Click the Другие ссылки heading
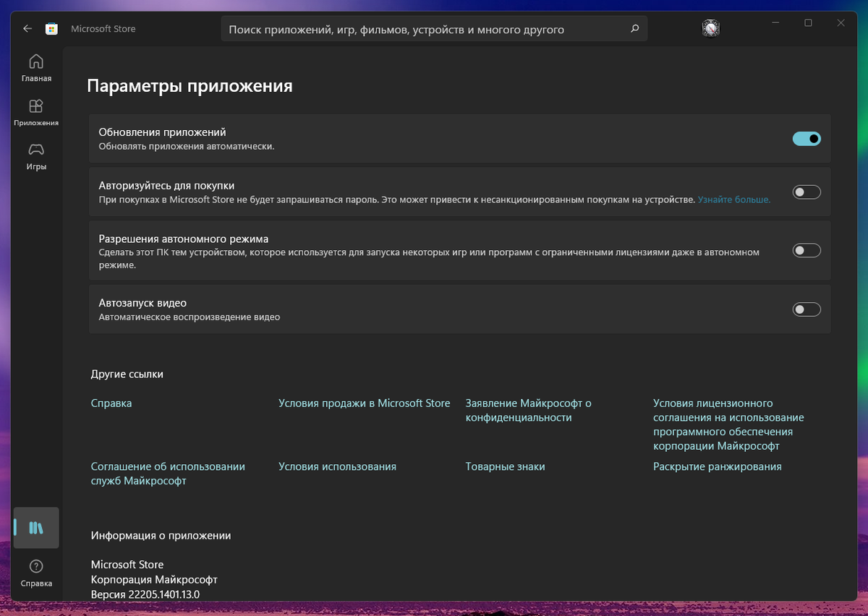This screenshot has height=616, width=868. (127, 375)
